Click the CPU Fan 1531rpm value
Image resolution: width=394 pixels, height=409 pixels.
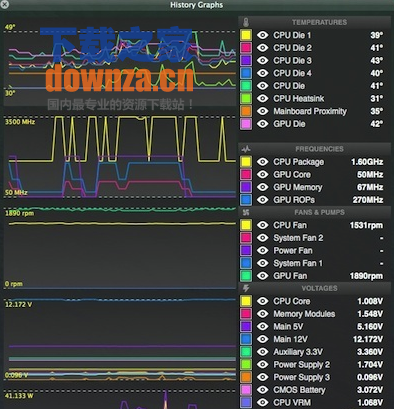[x=366, y=225]
